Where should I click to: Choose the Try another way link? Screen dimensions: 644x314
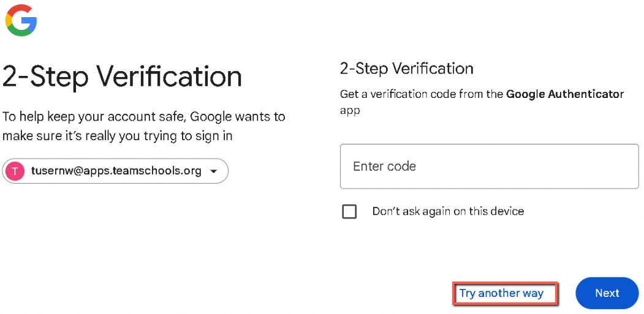[x=501, y=293]
